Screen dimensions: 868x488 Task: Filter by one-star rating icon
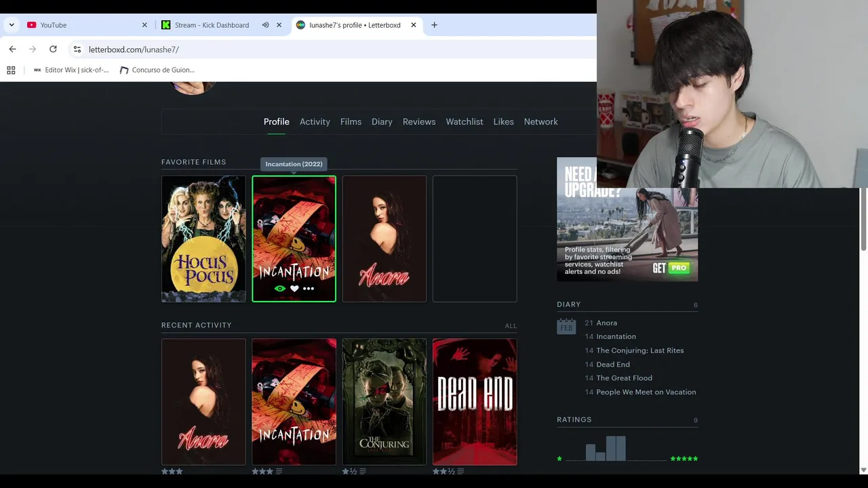559,459
